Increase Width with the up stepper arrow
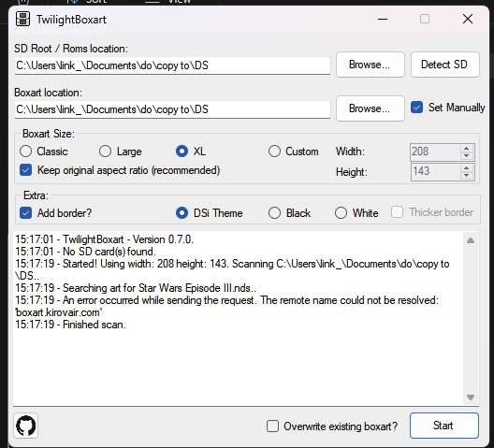The width and height of the screenshot is (494, 448). pyautogui.click(x=467, y=148)
